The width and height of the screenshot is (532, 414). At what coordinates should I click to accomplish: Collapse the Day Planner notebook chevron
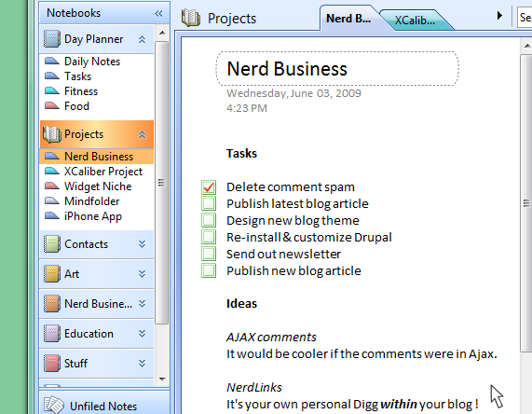(142, 39)
